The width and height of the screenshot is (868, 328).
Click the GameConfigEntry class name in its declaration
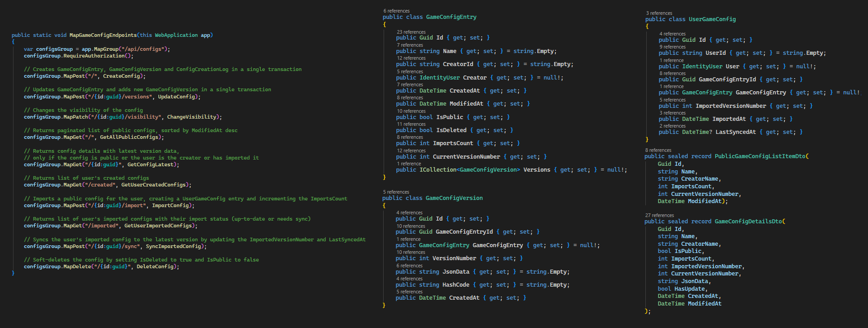[451, 17]
